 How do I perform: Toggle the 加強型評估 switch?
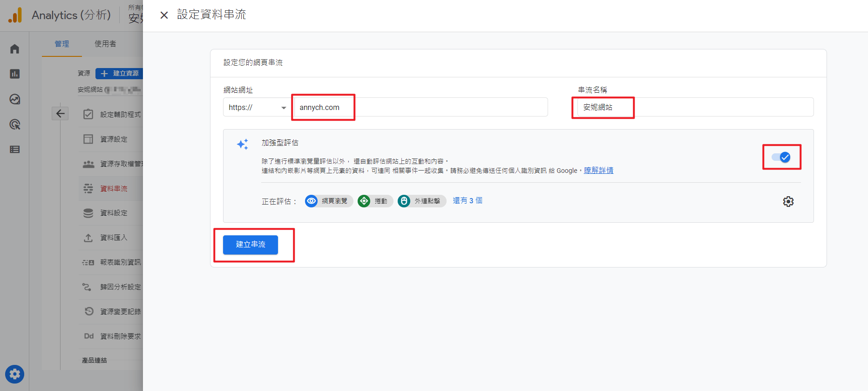pos(781,158)
